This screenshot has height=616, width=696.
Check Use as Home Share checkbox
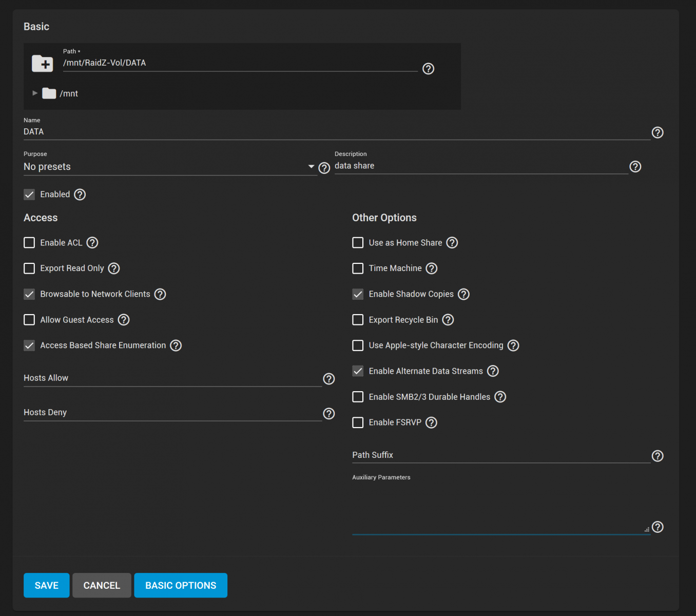(358, 243)
